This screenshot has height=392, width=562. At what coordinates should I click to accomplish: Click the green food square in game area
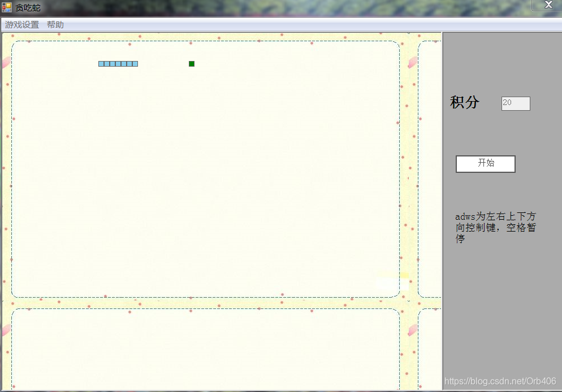191,63
